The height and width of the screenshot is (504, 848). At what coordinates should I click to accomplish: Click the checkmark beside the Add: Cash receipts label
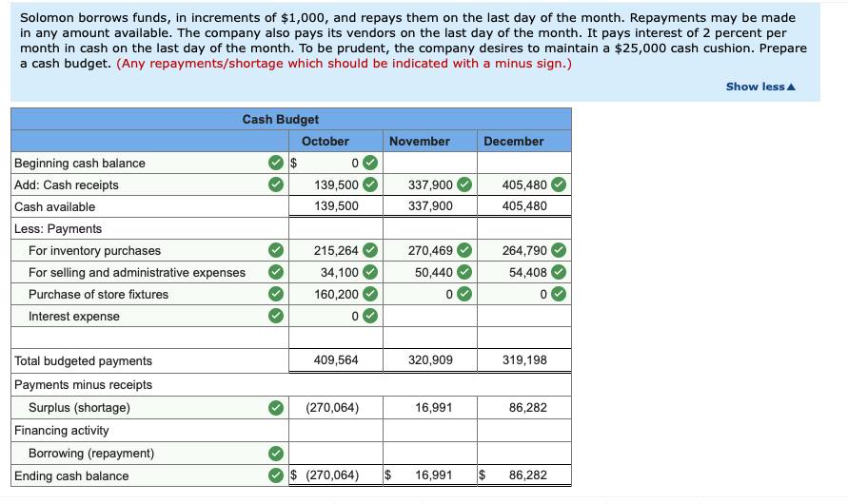pos(276,184)
